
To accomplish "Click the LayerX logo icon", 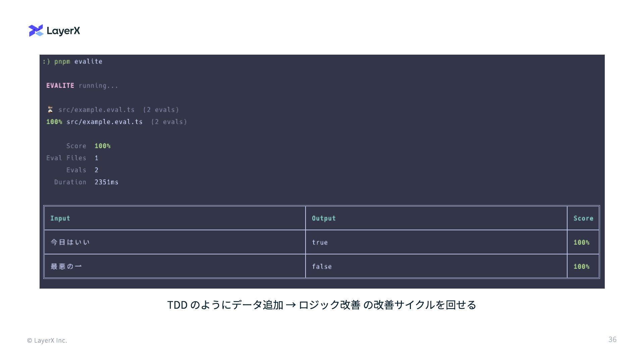I will pos(36,31).
